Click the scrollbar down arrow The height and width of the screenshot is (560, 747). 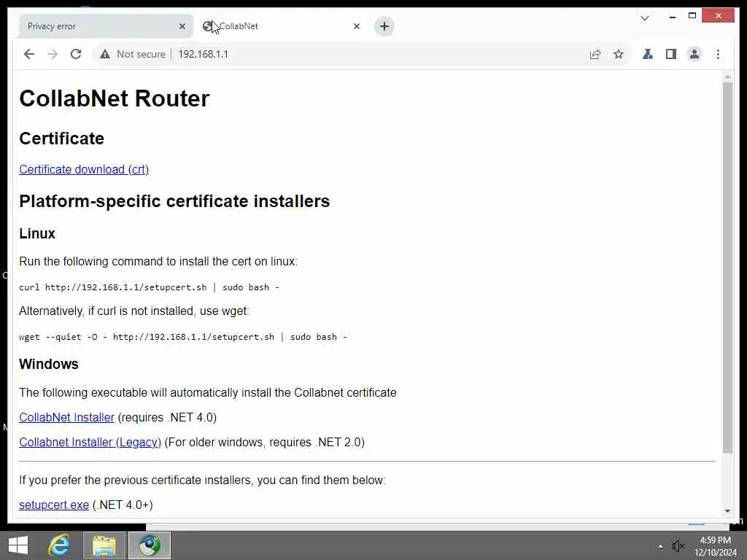tap(727, 511)
